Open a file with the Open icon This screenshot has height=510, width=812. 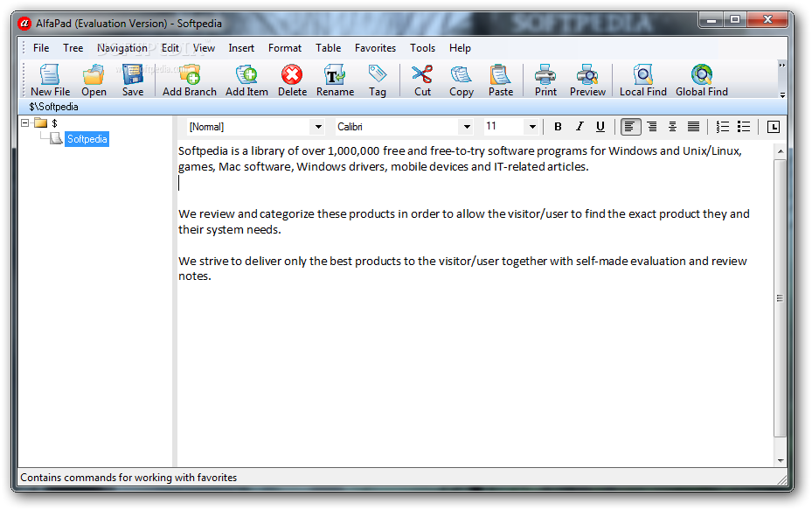(x=94, y=80)
